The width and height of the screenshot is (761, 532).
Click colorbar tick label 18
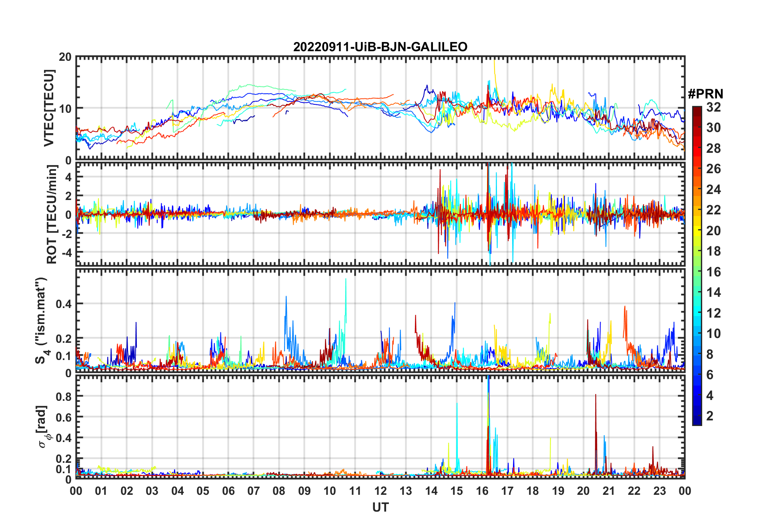click(713, 251)
